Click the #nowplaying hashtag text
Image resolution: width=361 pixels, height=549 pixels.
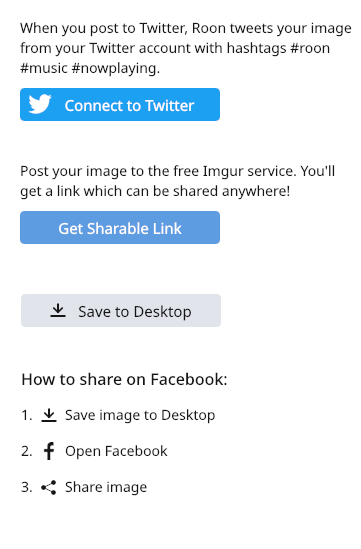(116, 68)
